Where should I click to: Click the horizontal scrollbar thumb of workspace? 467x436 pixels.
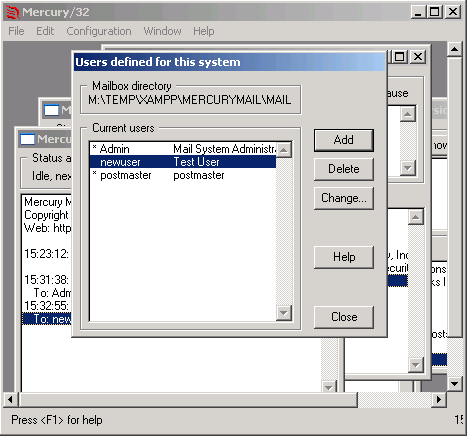(188, 399)
